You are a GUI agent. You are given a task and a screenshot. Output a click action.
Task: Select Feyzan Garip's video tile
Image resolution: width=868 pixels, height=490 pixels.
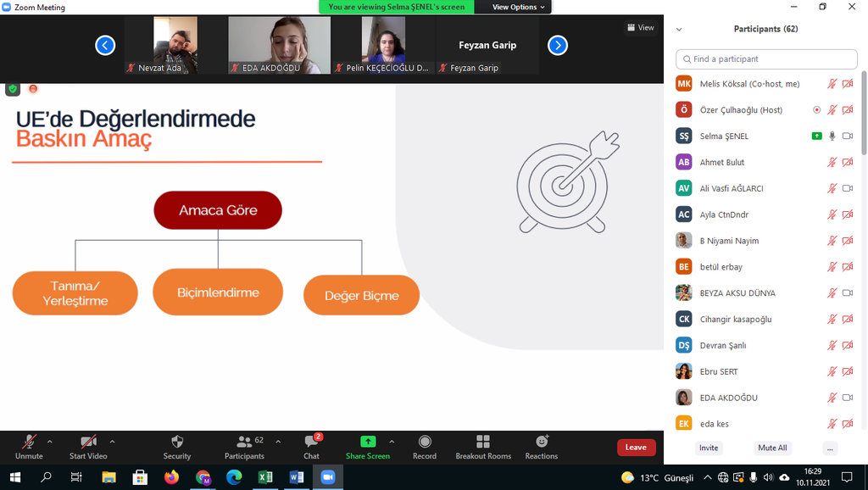[x=487, y=45]
